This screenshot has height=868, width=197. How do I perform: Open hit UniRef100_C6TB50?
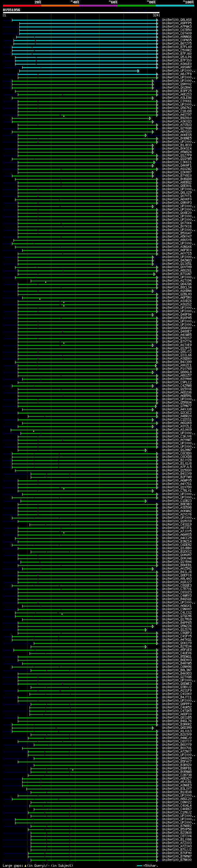click(x=177, y=30)
